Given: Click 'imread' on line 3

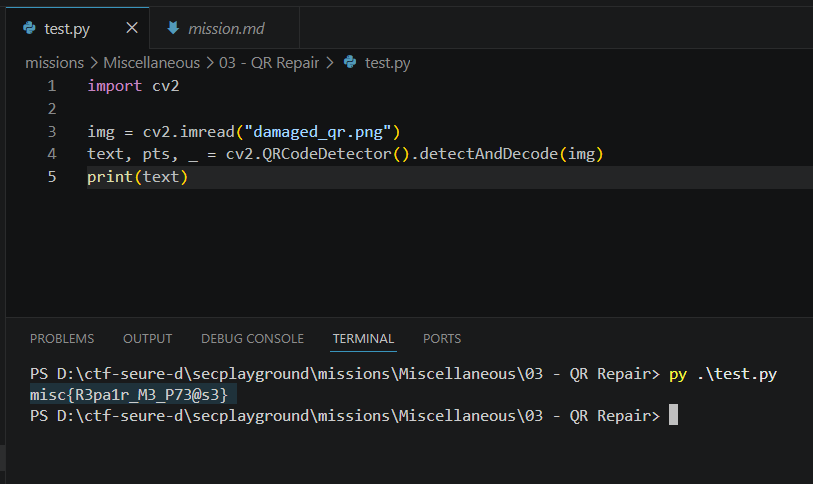Looking at the screenshot, I should [207, 132].
